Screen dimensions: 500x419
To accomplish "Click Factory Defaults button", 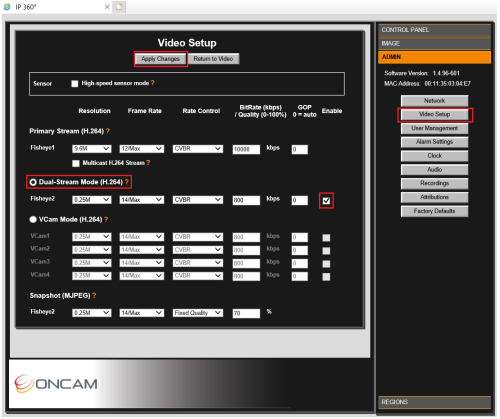I will 434,211.
